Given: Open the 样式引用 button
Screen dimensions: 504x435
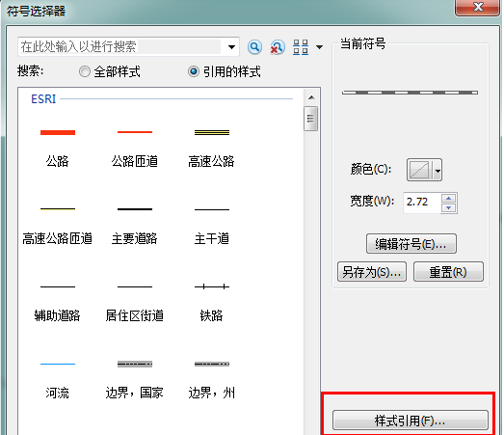Looking at the screenshot, I should [411, 420].
